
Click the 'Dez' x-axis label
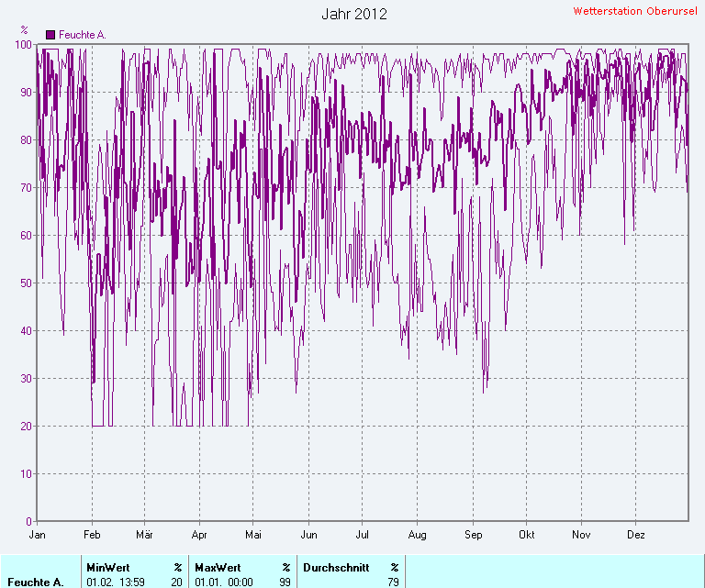click(636, 535)
